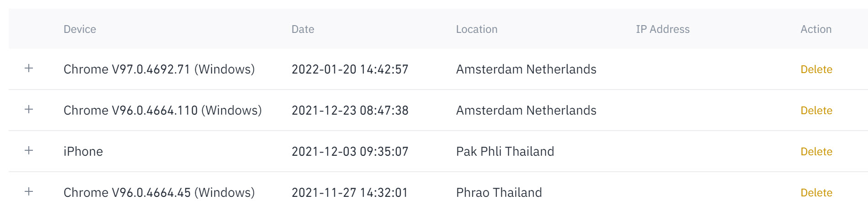The width and height of the screenshot is (868, 211).
Task: Select the iPhone device name
Action: point(83,152)
